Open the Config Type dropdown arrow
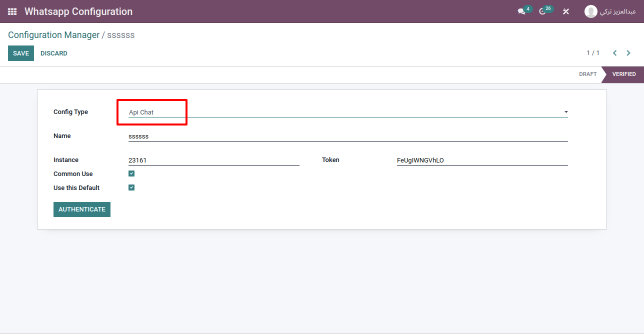 tap(565, 112)
